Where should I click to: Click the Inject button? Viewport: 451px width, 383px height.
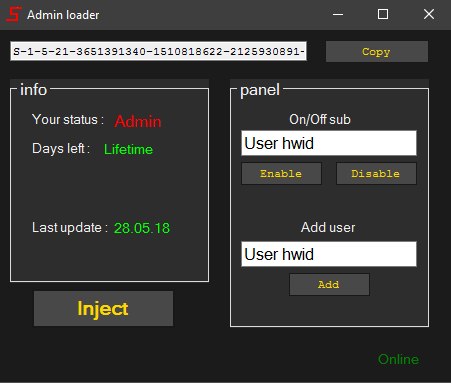click(x=103, y=308)
